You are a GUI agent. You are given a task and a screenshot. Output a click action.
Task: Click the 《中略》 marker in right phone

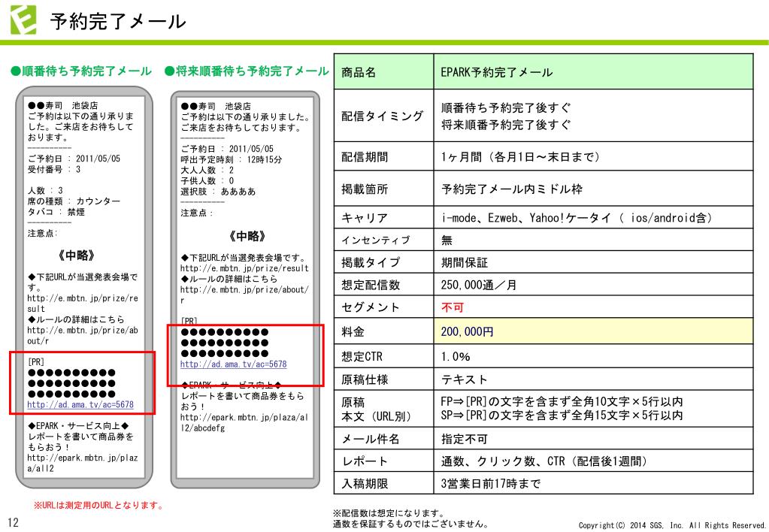(x=247, y=237)
